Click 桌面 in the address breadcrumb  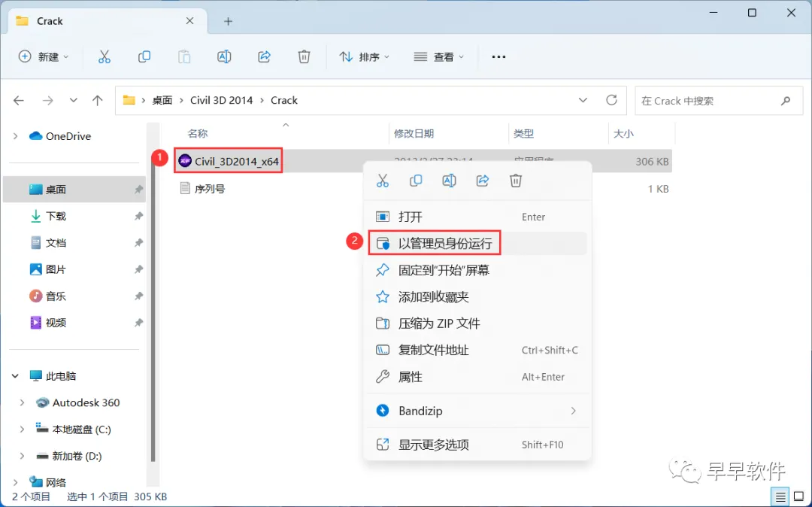162,101
